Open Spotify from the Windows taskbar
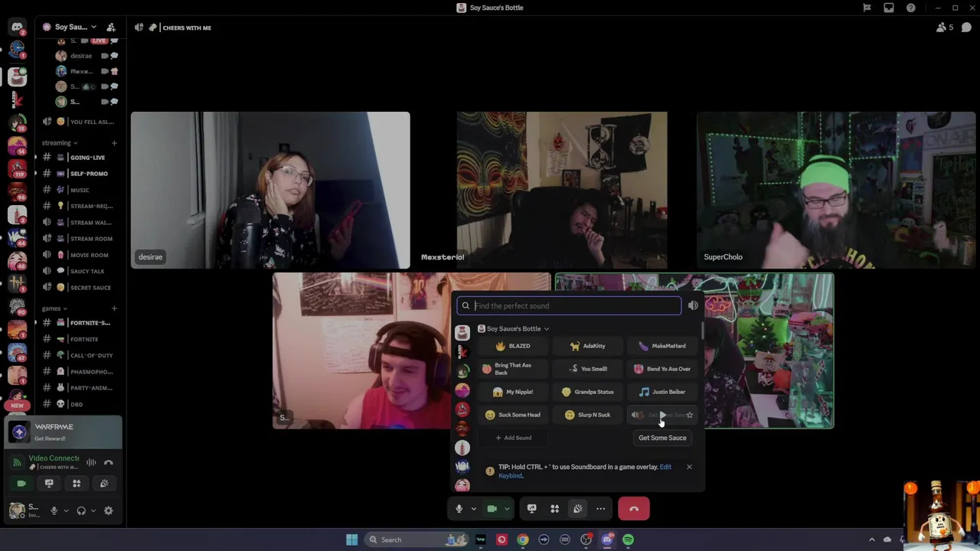 [x=628, y=540]
